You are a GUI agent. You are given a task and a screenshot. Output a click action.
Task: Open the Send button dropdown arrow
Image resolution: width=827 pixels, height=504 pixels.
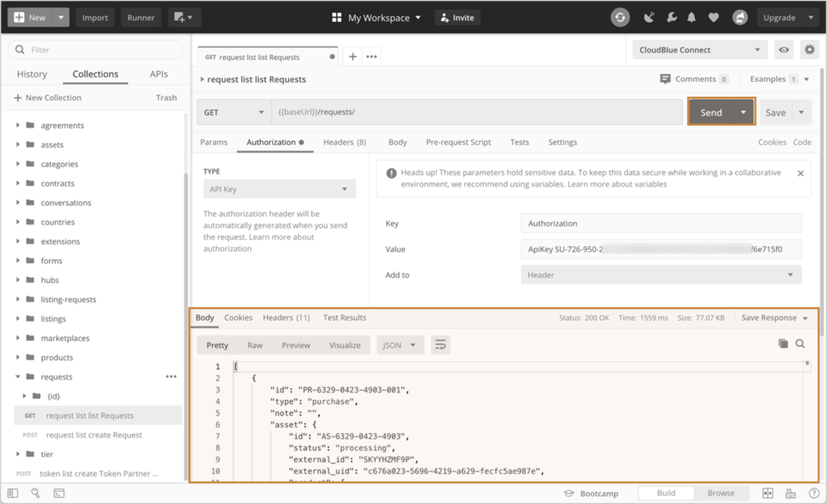coord(744,112)
